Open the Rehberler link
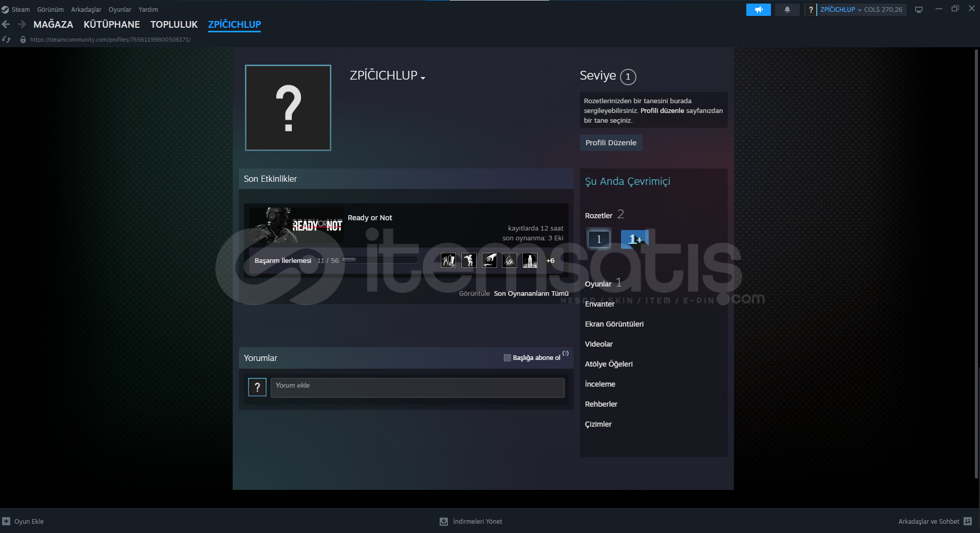This screenshot has height=533, width=980. 601,404
